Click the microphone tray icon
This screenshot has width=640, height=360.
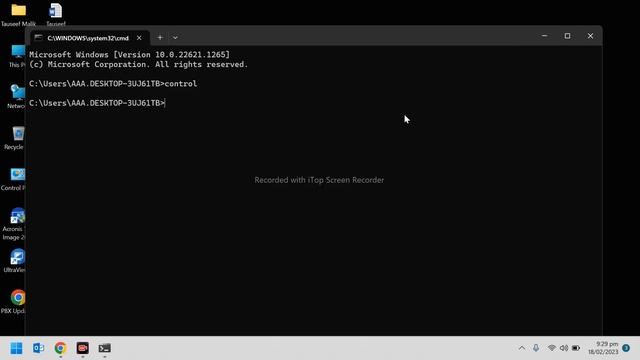[x=536, y=348]
